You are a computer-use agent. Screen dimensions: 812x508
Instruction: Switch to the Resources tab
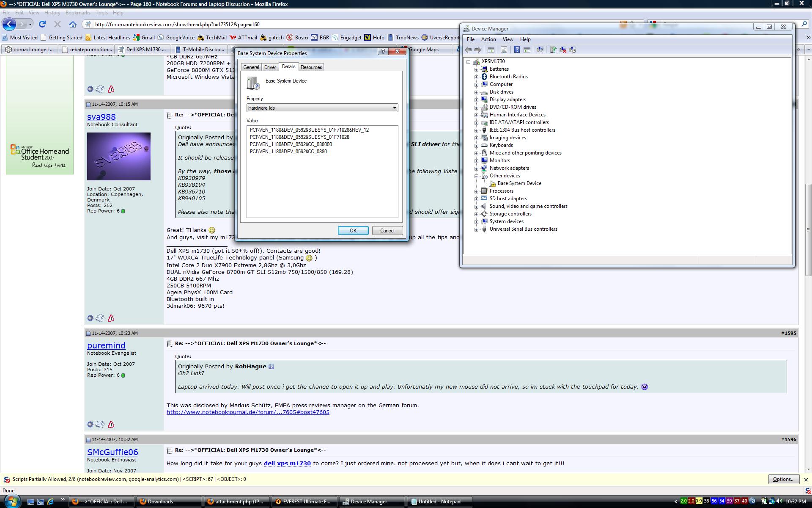(x=311, y=67)
